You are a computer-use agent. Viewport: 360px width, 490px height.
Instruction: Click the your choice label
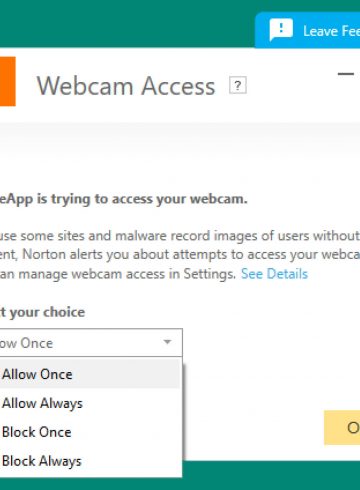pyautogui.click(x=42, y=312)
